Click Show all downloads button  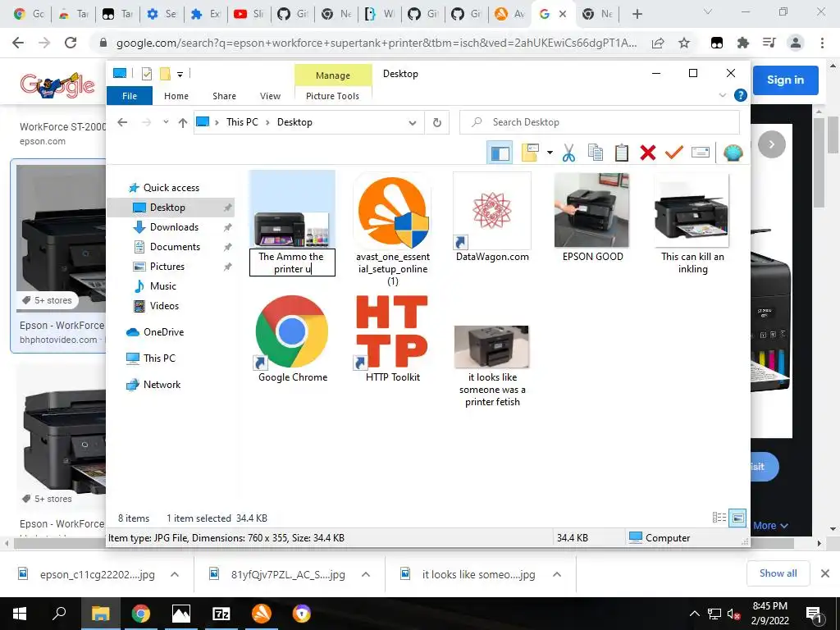[x=778, y=573]
